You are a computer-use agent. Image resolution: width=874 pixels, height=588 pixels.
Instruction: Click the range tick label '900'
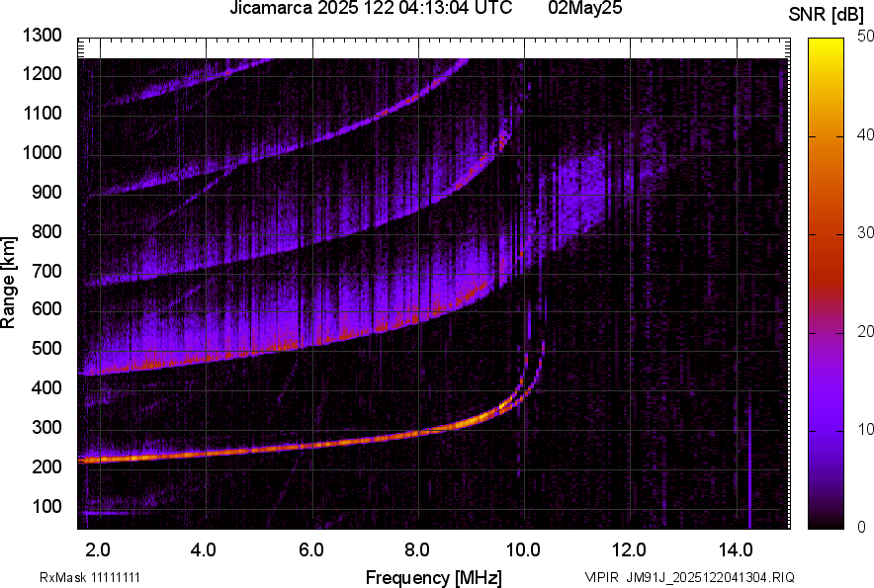pos(46,193)
